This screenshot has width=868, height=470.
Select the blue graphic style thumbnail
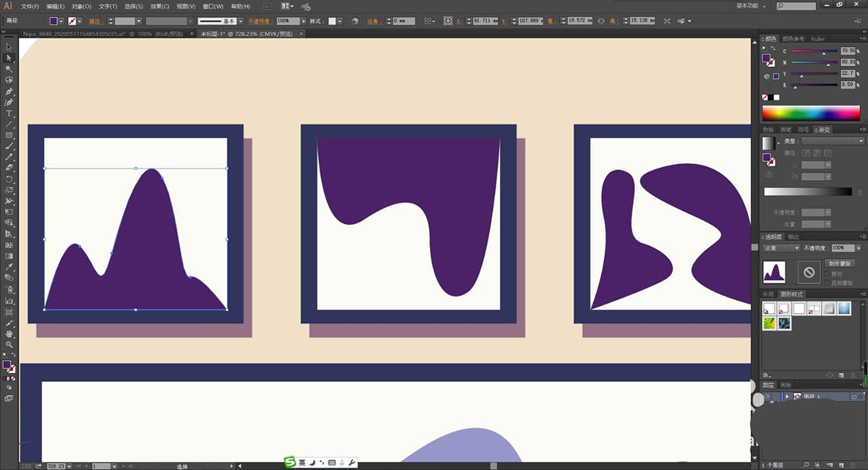tap(844, 308)
